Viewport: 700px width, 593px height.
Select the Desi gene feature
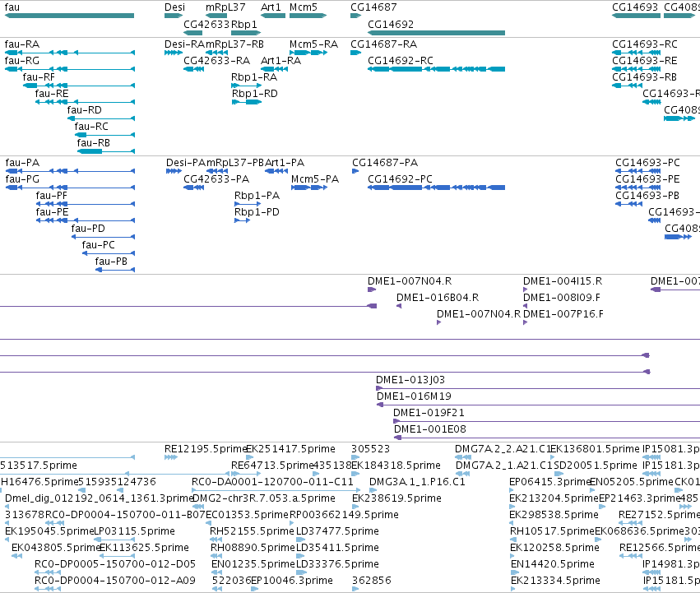pyautogui.click(x=174, y=16)
